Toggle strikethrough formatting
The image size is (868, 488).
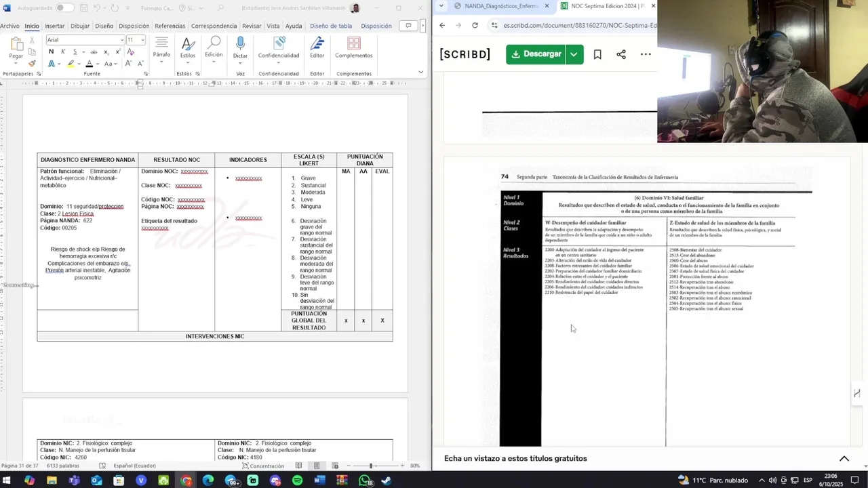point(94,52)
